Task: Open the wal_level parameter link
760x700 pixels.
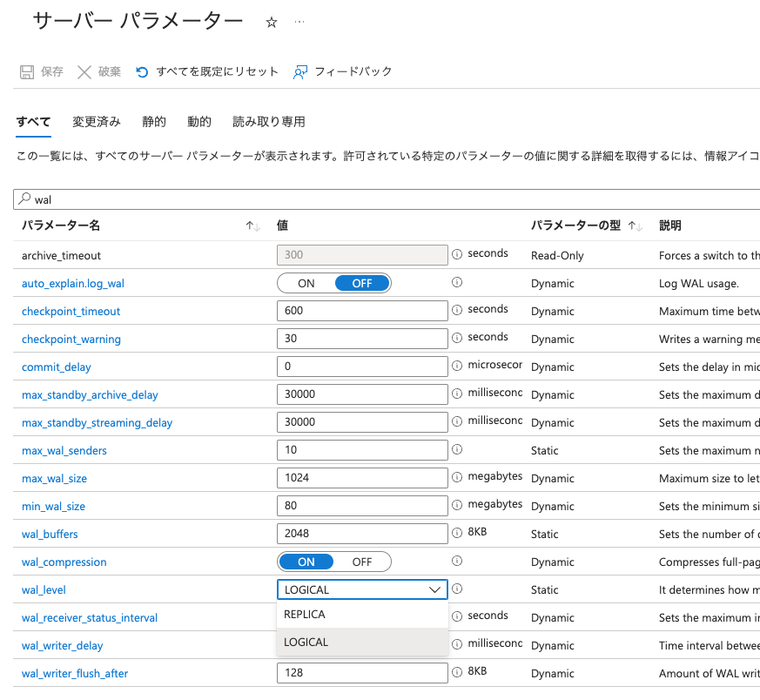Action: click(x=44, y=590)
